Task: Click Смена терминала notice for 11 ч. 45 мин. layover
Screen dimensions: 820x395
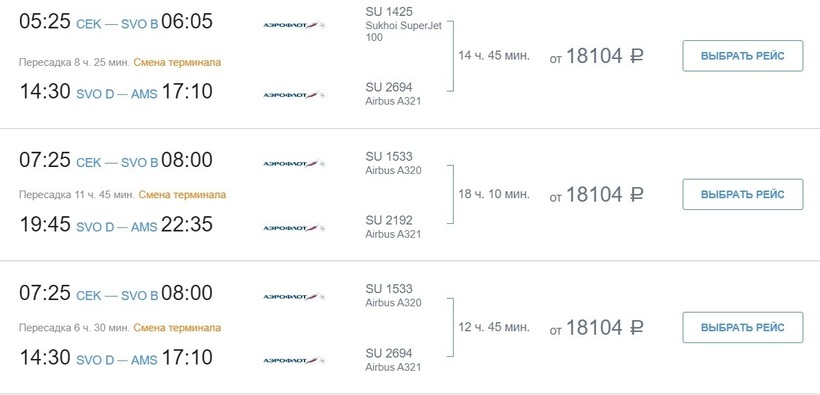Action: (x=182, y=195)
